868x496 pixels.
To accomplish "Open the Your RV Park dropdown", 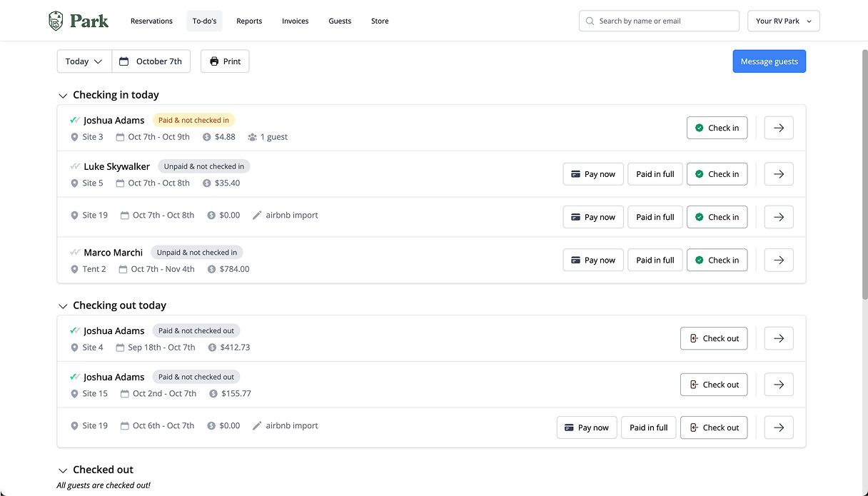I will tap(783, 21).
